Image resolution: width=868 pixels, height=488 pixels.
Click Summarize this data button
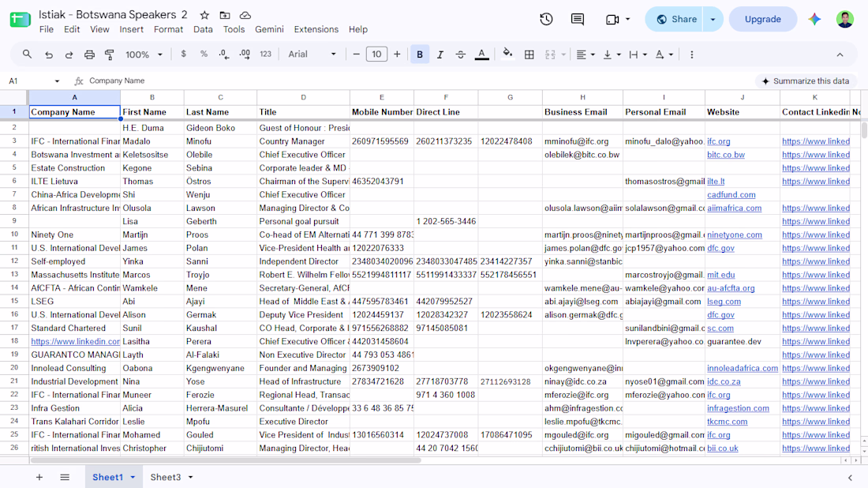[806, 81]
